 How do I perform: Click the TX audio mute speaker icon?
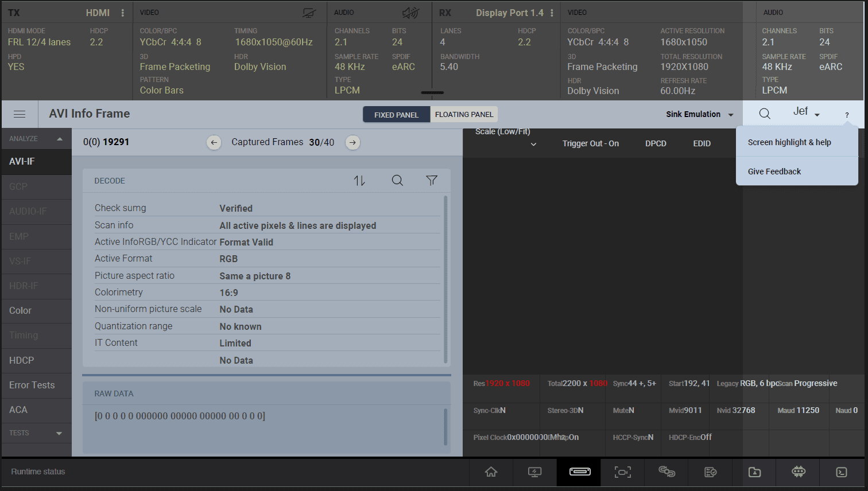pos(410,13)
